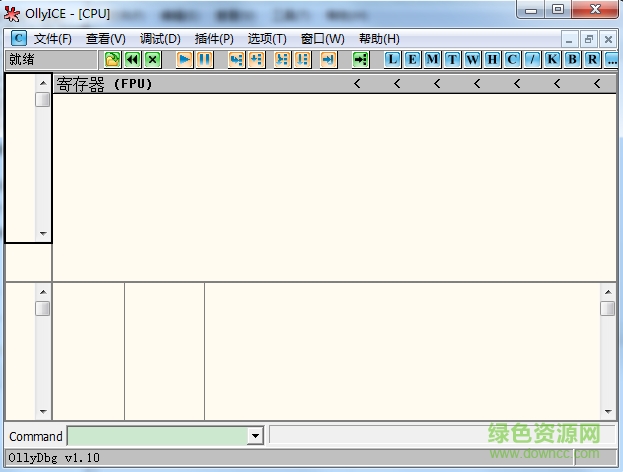Maximize the OllyICE main window
This screenshot has height=472, width=623.
point(557,10)
